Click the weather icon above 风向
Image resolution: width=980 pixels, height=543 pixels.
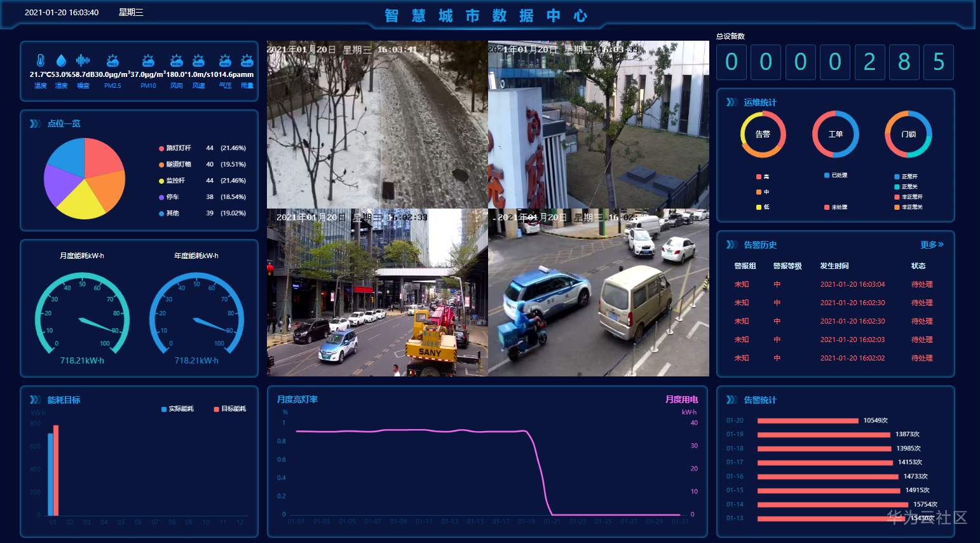tap(177, 60)
